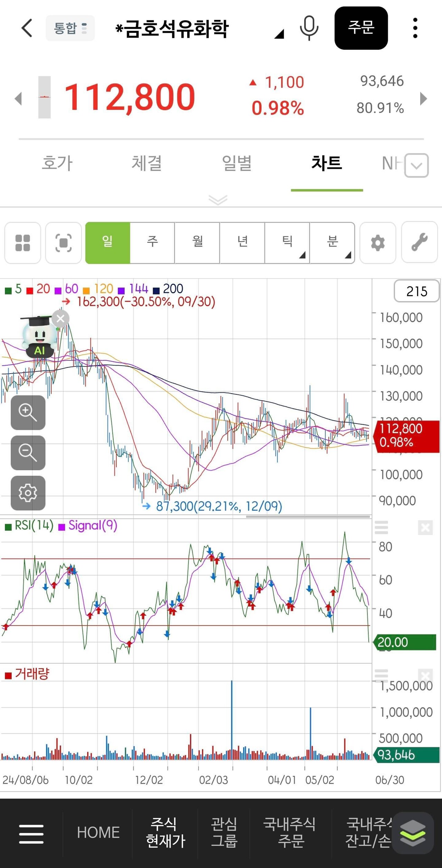This screenshot has height=868, width=442.
Task: Zoom out of the chart
Action: 28,453
